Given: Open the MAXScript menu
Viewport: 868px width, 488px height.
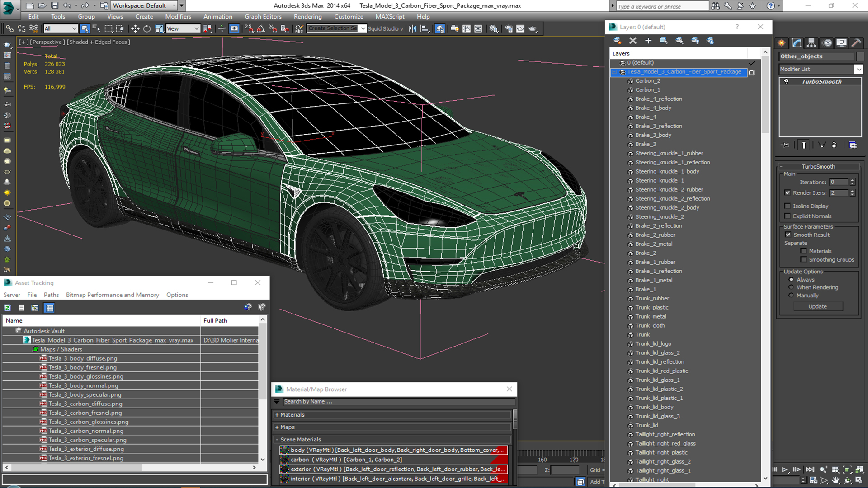Looking at the screenshot, I should point(390,17).
